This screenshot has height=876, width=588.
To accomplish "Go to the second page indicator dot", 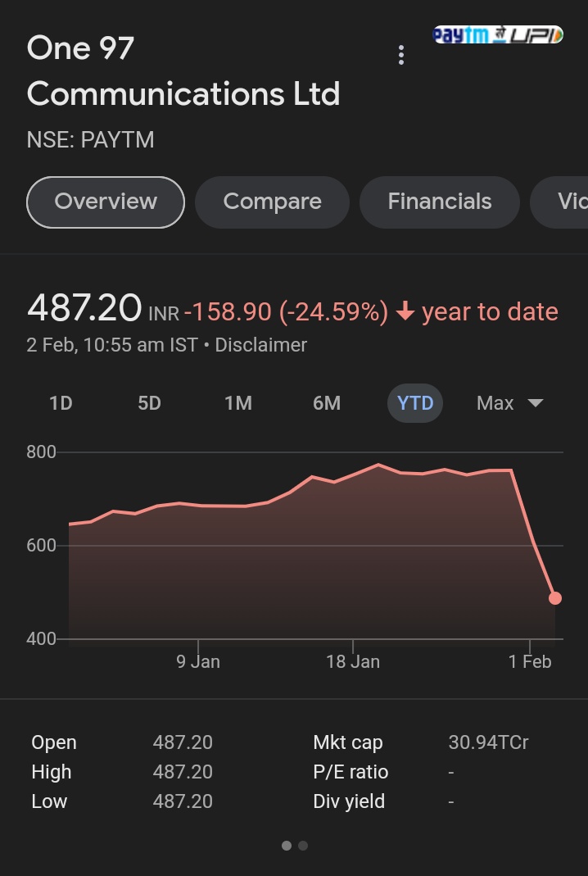I will [x=303, y=846].
